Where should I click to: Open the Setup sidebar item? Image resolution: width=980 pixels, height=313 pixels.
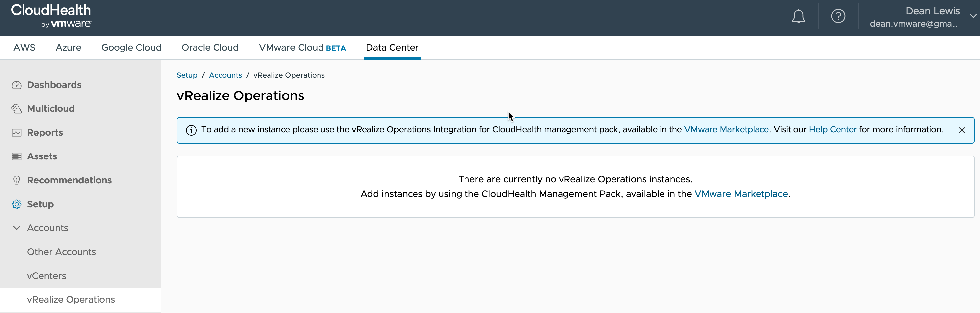point(40,204)
